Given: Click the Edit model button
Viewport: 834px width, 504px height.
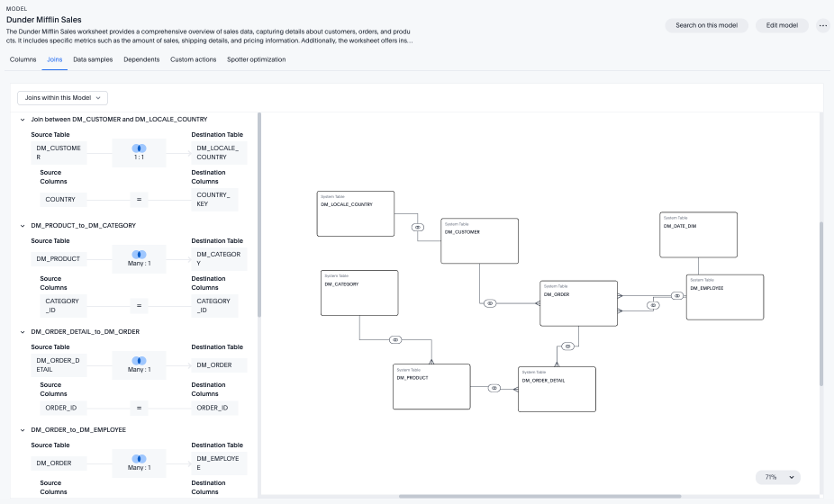Looking at the screenshot, I should coord(782,25).
